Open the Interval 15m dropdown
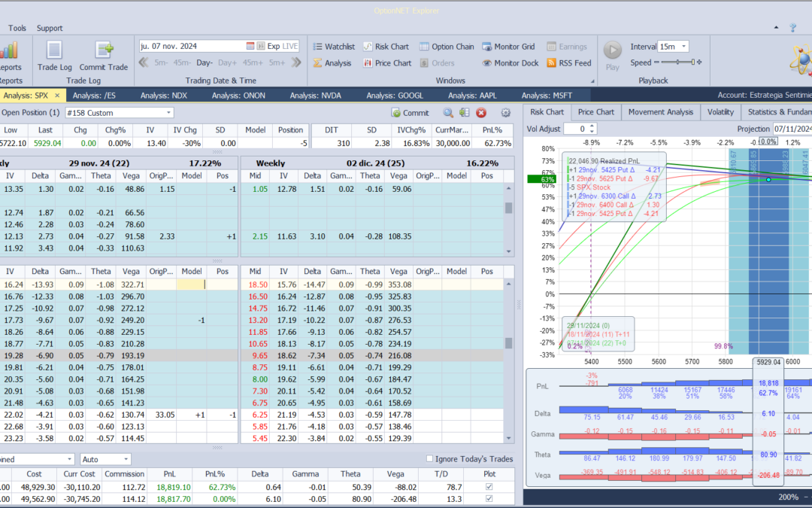Viewport: 812px width, 508px height. [x=685, y=47]
